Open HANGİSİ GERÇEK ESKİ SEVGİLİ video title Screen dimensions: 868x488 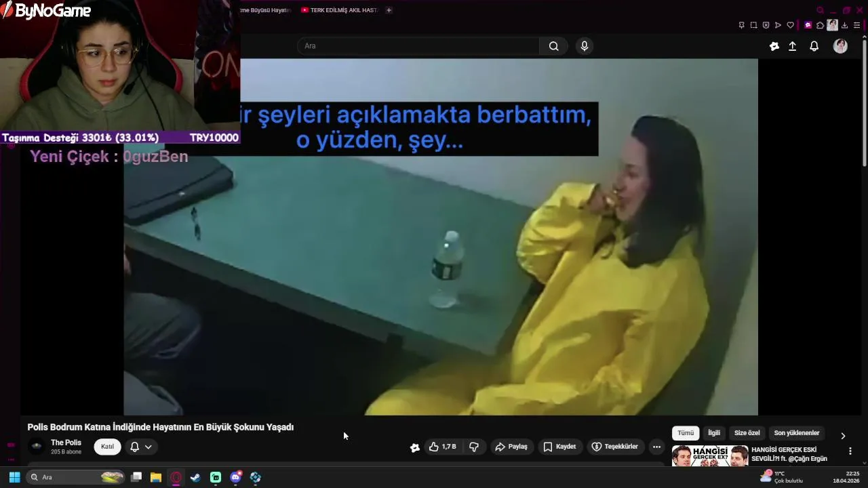(x=789, y=454)
